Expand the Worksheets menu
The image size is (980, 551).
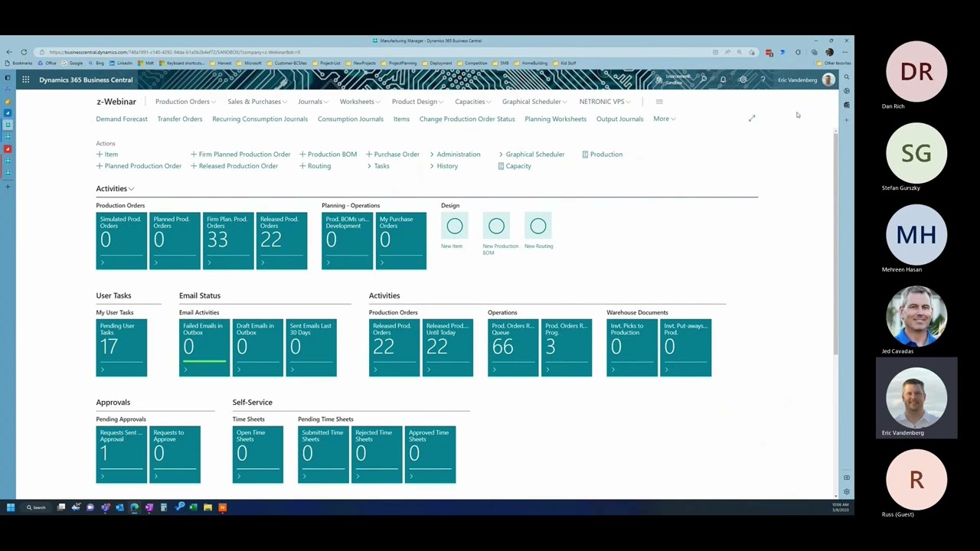[360, 102]
